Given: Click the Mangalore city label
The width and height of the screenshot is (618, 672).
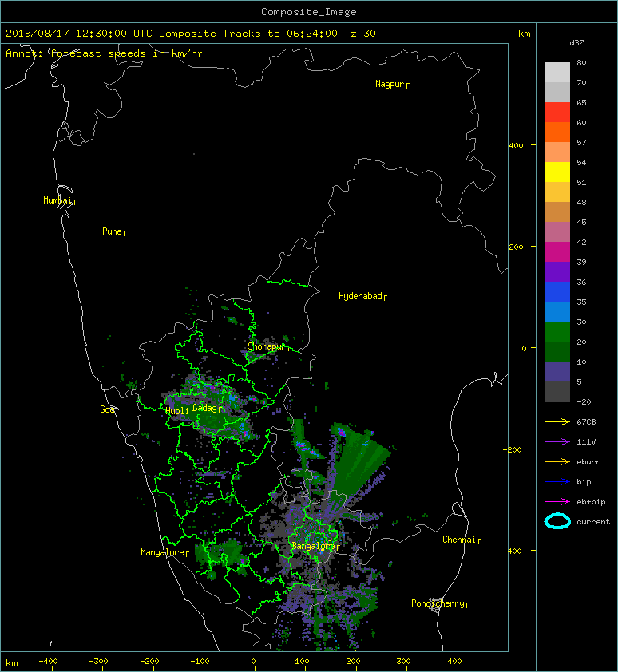Looking at the screenshot, I should [163, 552].
